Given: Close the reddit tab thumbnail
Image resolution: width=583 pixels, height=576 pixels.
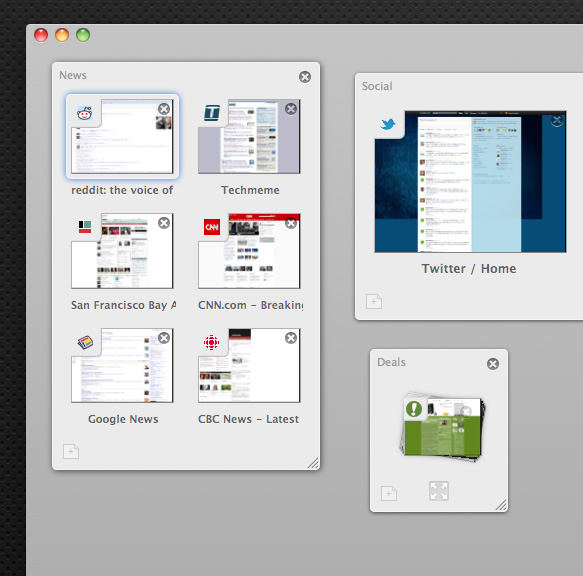Looking at the screenshot, I should 164,109.
